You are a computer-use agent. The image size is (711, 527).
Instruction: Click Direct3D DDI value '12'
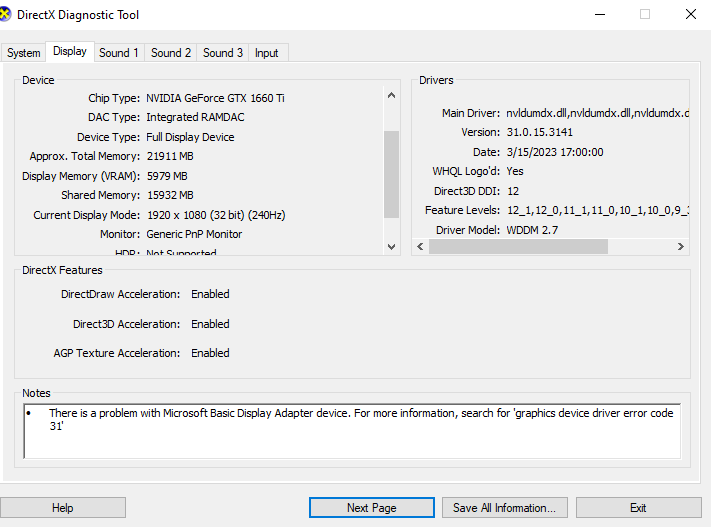click(x=513, y=191)
